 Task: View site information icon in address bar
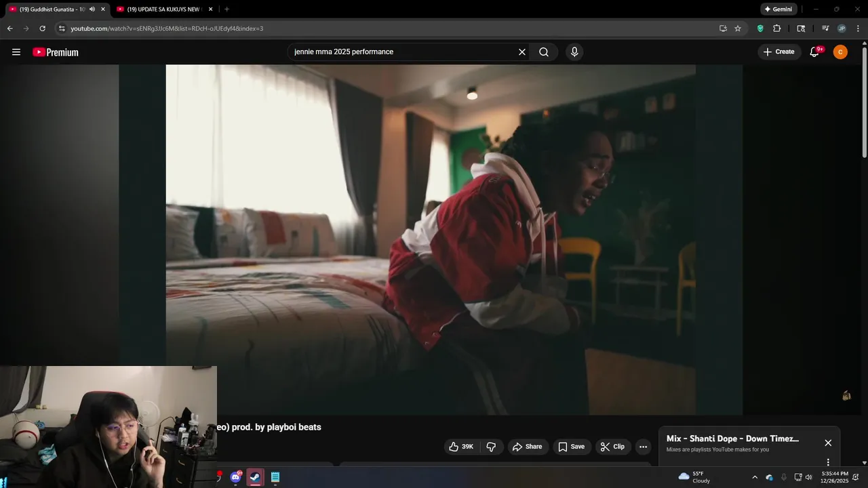coord(62,28)
